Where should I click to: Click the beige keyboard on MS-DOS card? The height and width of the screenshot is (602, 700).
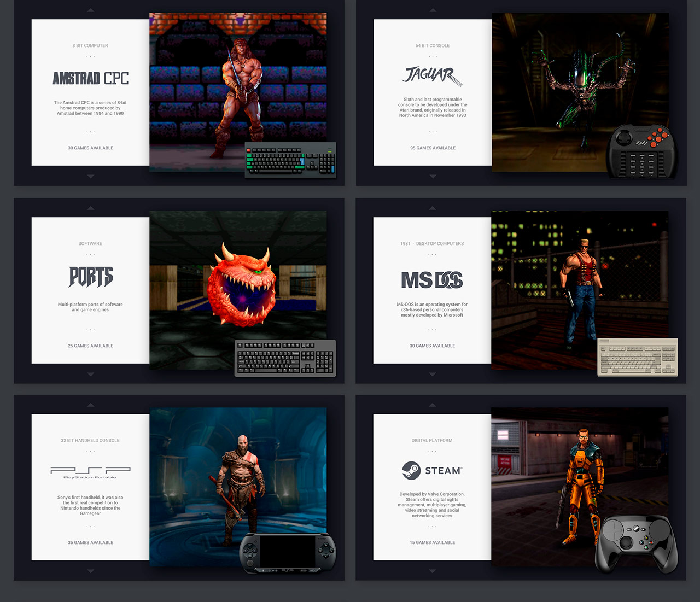coord(638,357)
